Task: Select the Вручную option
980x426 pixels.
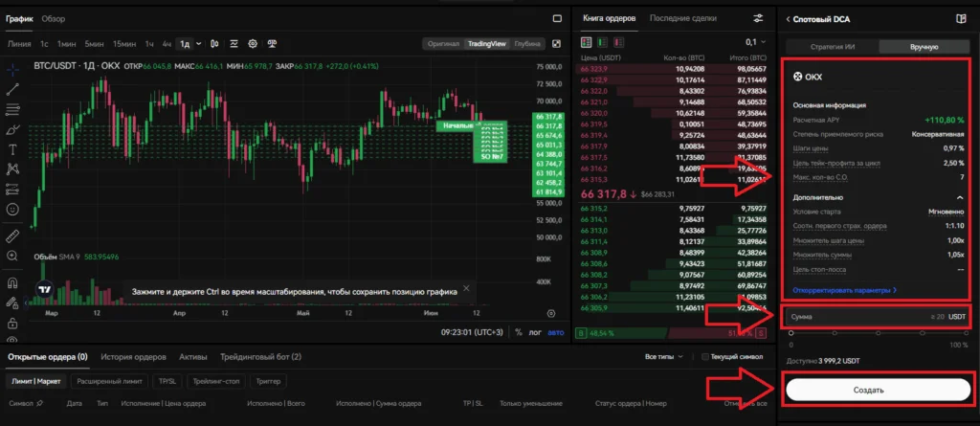Action: pyautogui.click(x=924, y=47)
